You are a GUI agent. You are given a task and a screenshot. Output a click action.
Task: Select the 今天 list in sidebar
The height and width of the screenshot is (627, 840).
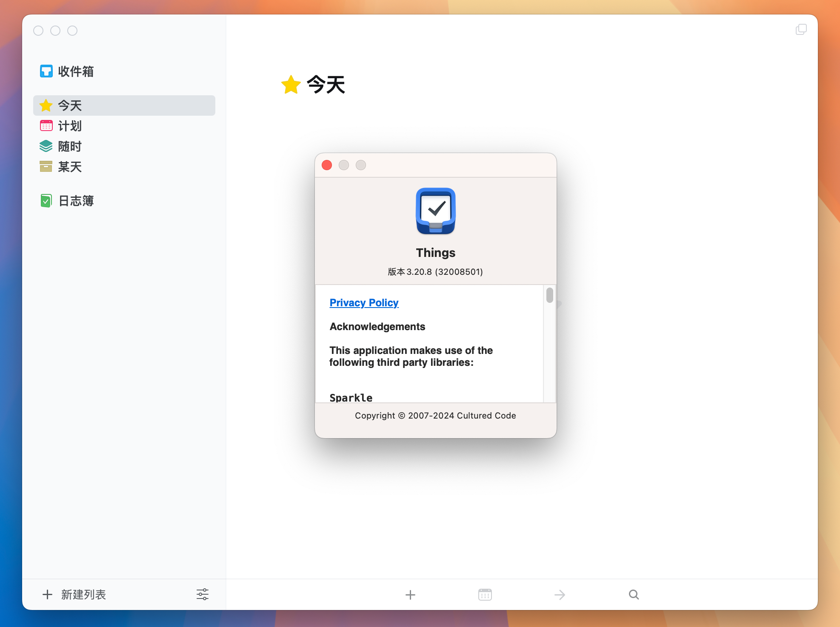click(124, 105)
